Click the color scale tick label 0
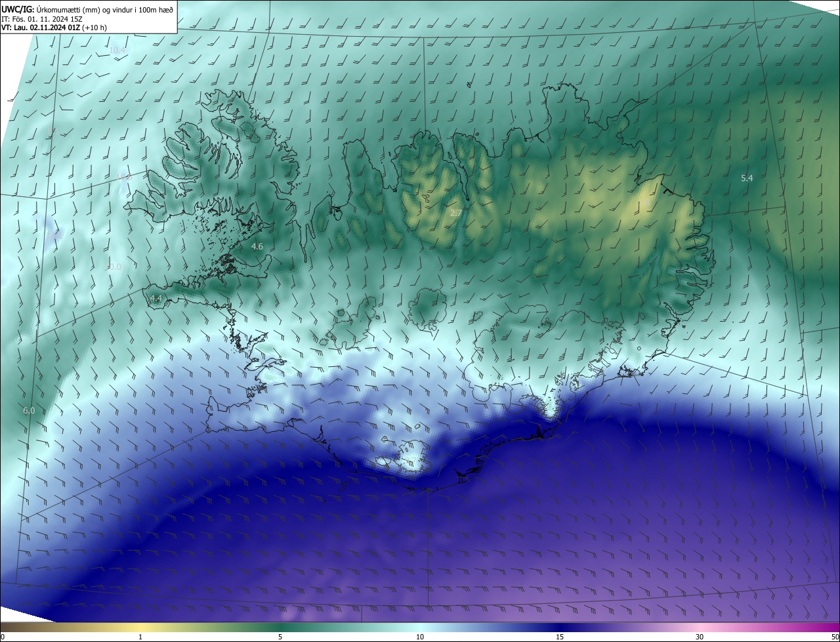Image resolution: width=840 pixels, height=642 pixels. pyautogui.click(x=2, y=637)
